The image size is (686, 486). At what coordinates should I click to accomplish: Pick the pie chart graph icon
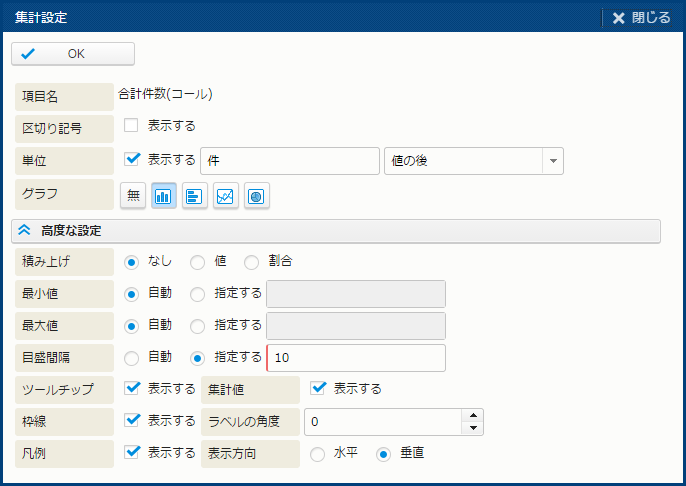[x=257, y=197]
